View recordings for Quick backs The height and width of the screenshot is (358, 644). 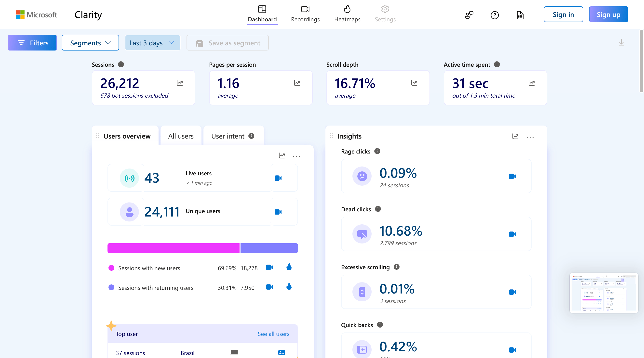(512, 350)
